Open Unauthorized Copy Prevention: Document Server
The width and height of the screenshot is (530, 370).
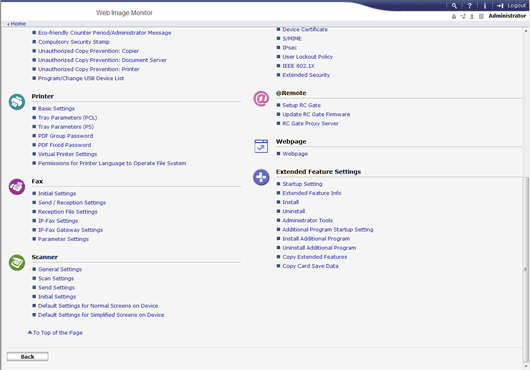coord(102,60)
